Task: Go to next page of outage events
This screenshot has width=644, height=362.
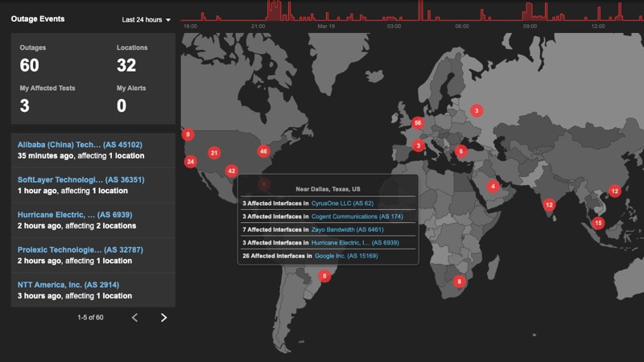Action: click(164, 318)
